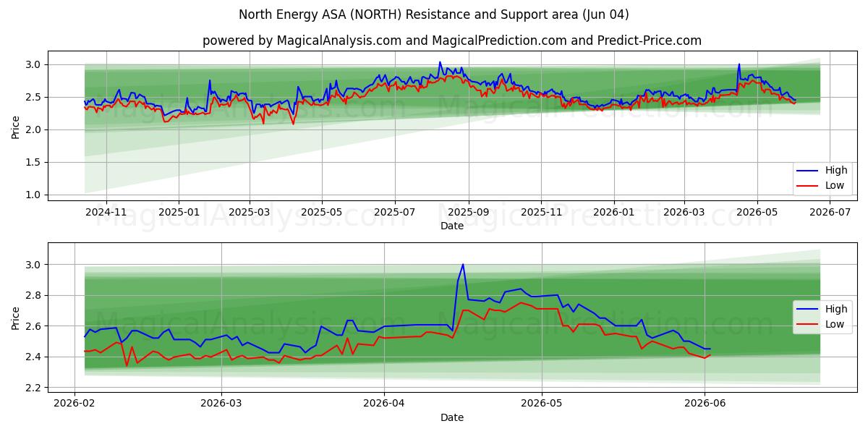Click the '2026-02' date label on bottom chart
The image size is (868, 434).
tap(75, 405)
